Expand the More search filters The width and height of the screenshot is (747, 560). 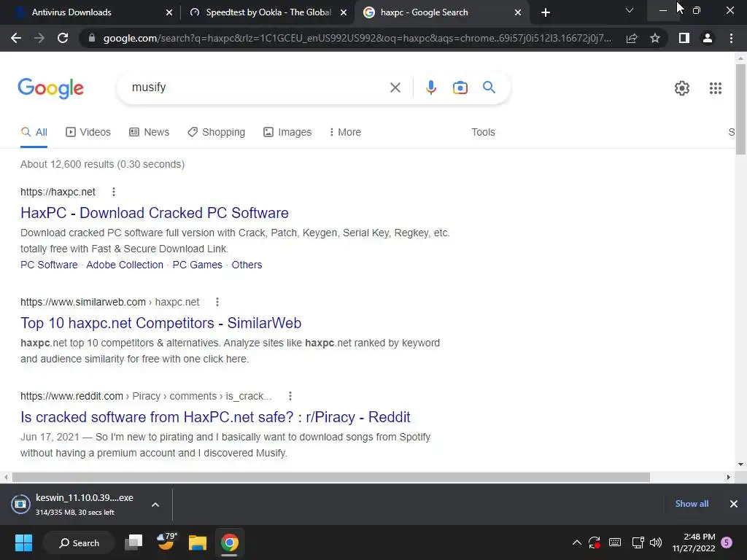tap(345, 133)
